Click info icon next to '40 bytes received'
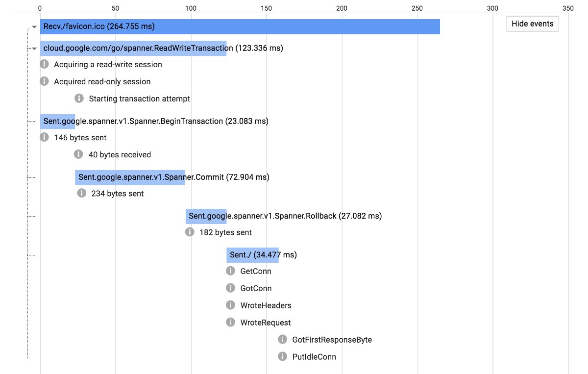 (x=78, y=154)
